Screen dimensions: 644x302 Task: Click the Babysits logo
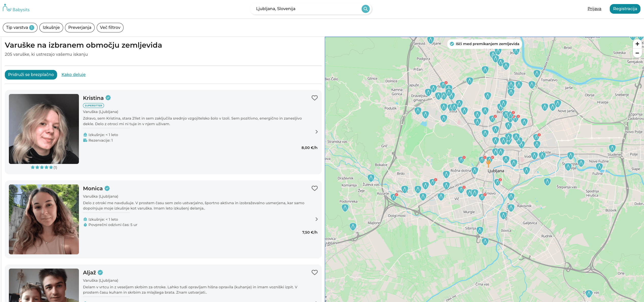[x=16, y=8]
